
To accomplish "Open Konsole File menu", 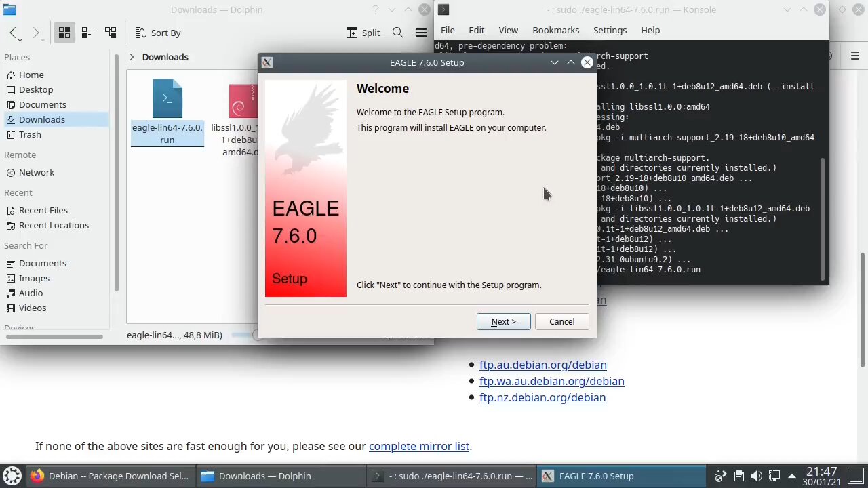I will pos(448,30).
